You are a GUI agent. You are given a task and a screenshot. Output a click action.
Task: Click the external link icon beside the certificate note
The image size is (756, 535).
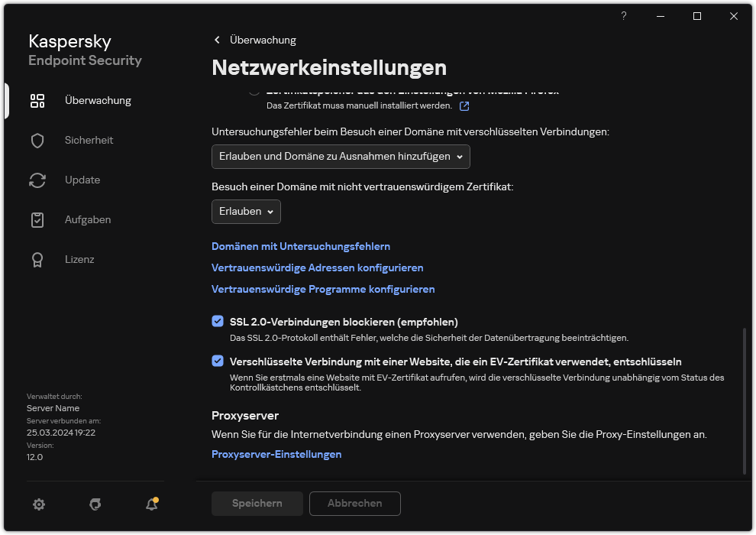coord(464,106)
